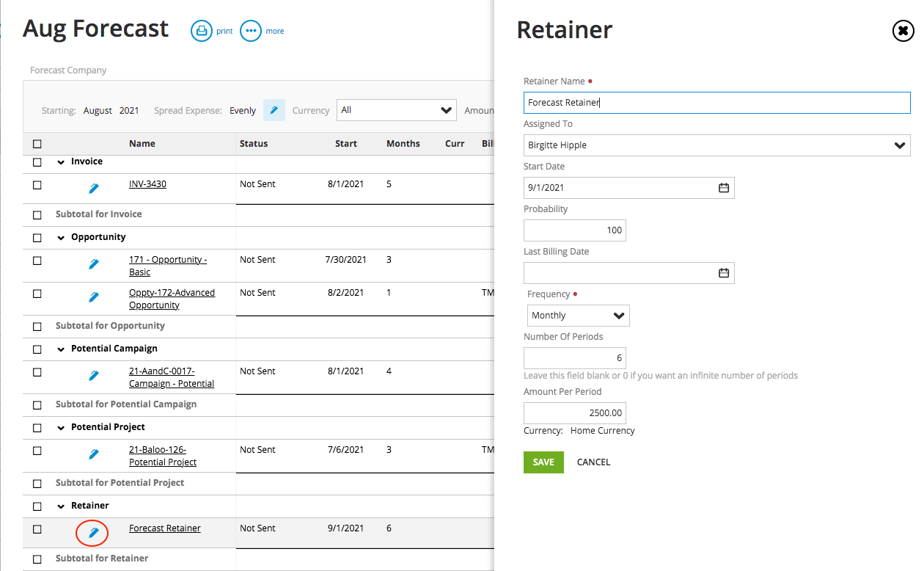Click the Last Billing Date field
924x571 pixels.
629,273
